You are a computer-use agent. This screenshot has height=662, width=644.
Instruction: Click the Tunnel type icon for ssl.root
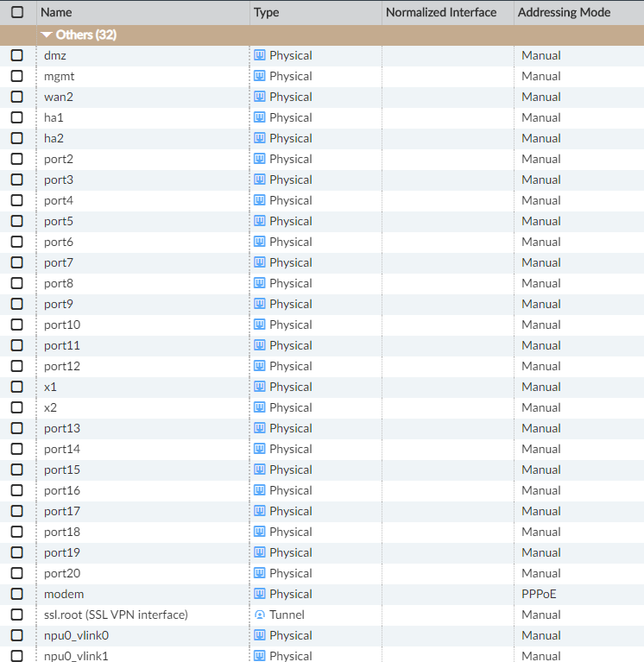pos(260,615)
